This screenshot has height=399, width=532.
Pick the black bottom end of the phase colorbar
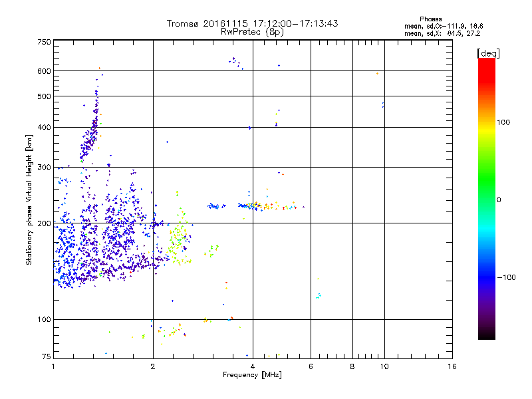487,334
